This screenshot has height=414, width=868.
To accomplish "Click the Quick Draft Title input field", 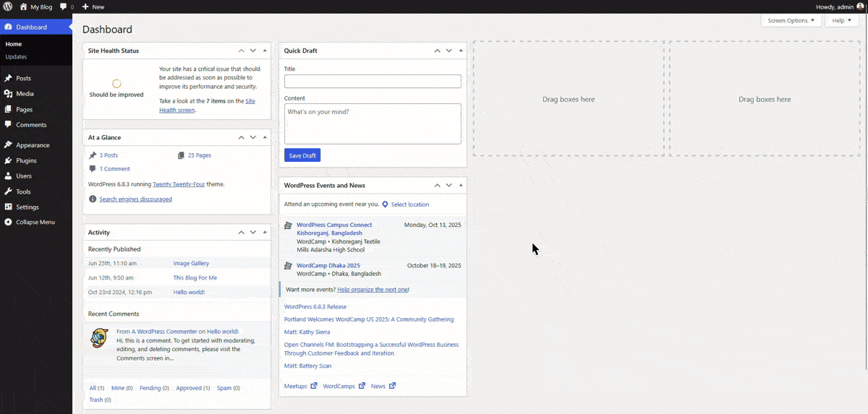I will point(373,82).
